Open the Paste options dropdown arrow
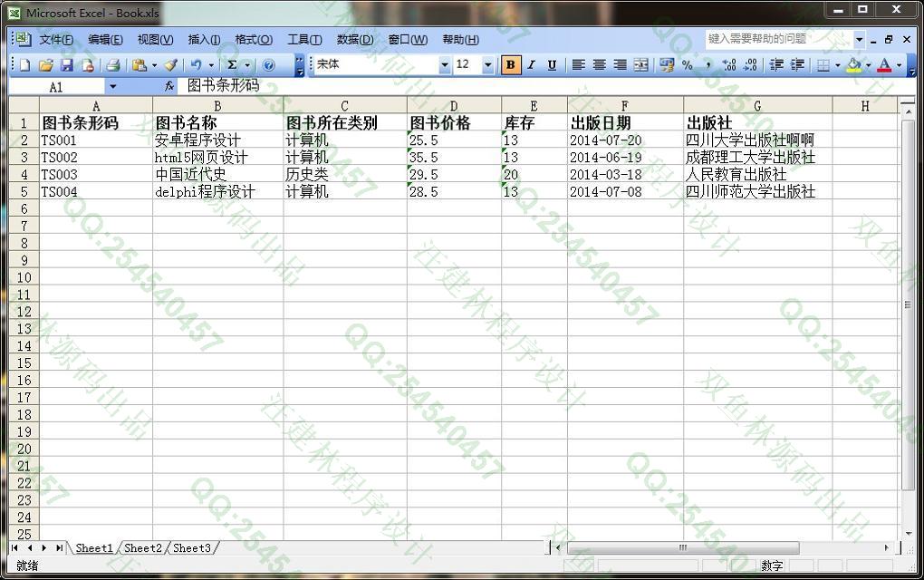The width and height of the screenshot is (924, 580). coord(154,65)
